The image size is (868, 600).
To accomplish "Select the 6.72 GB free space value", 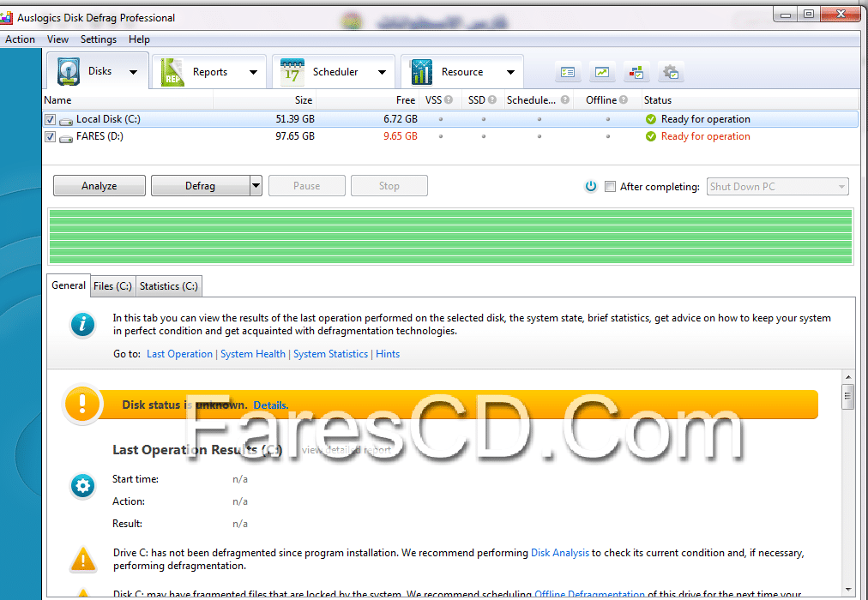I will click(401, 119).
